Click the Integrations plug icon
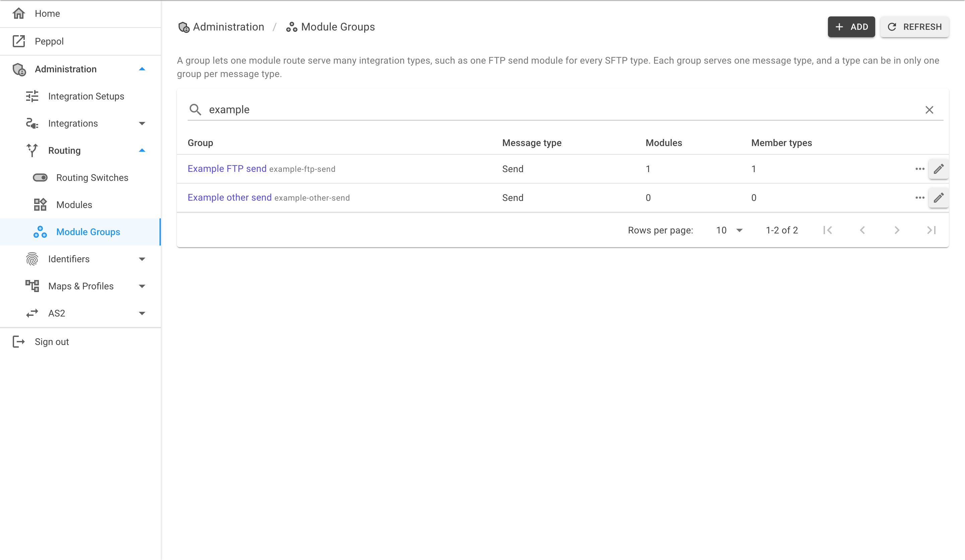The height and width of the screenshot is (560, 965). (x=32, y=123)
